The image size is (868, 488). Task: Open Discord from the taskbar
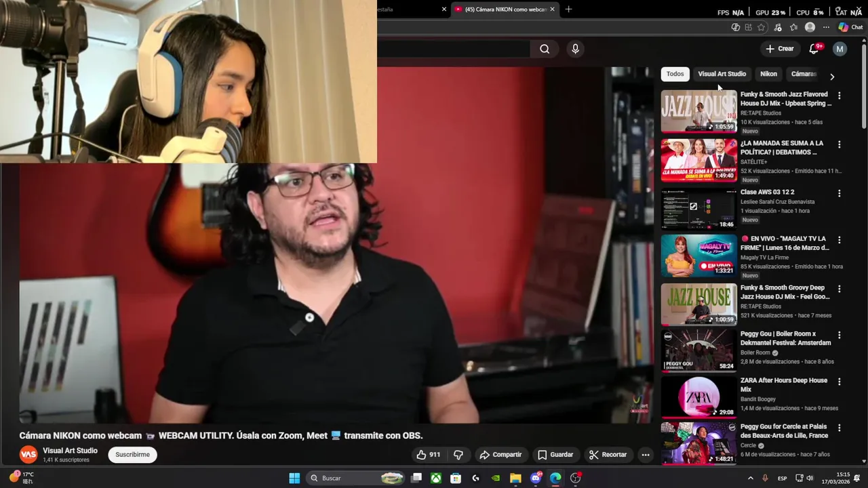(536, 479)
